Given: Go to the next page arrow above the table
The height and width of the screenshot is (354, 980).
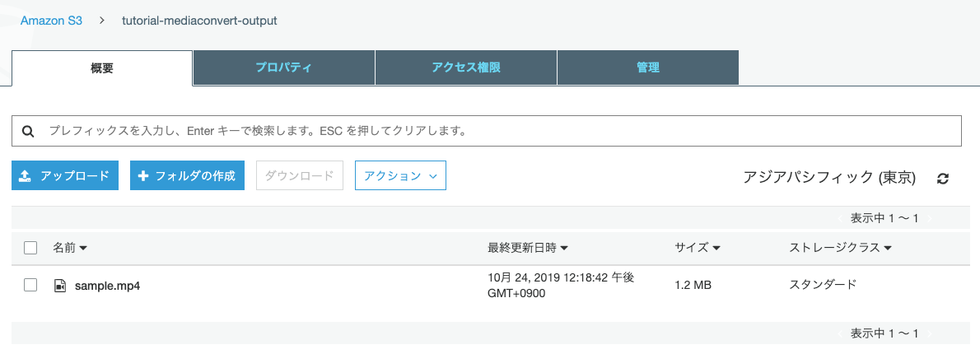Looking at the screenshot, I should coord(930,218).
